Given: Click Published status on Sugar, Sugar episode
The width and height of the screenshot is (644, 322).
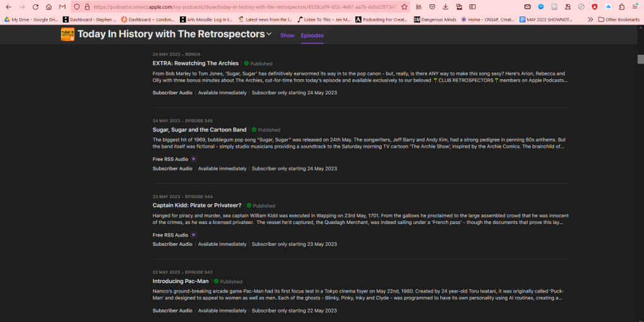Looking at the screenshot, I should pyautogui.click(x=266, y=130).
